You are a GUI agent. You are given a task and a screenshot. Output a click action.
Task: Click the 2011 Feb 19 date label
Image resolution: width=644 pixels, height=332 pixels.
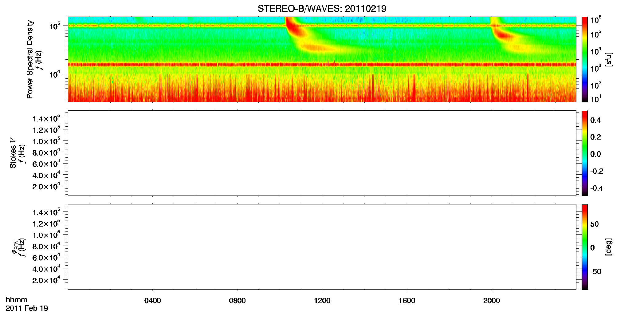click(27, 308)
